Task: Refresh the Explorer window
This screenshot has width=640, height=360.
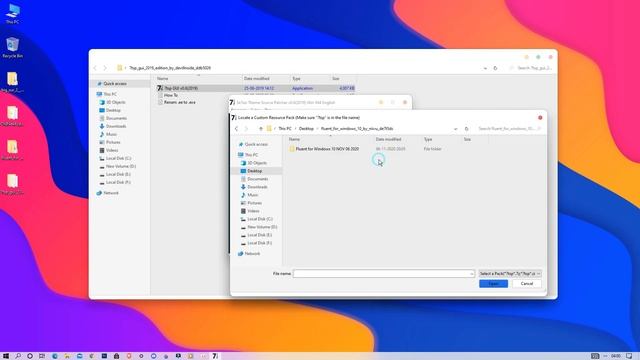Action: tap(495, 68)
